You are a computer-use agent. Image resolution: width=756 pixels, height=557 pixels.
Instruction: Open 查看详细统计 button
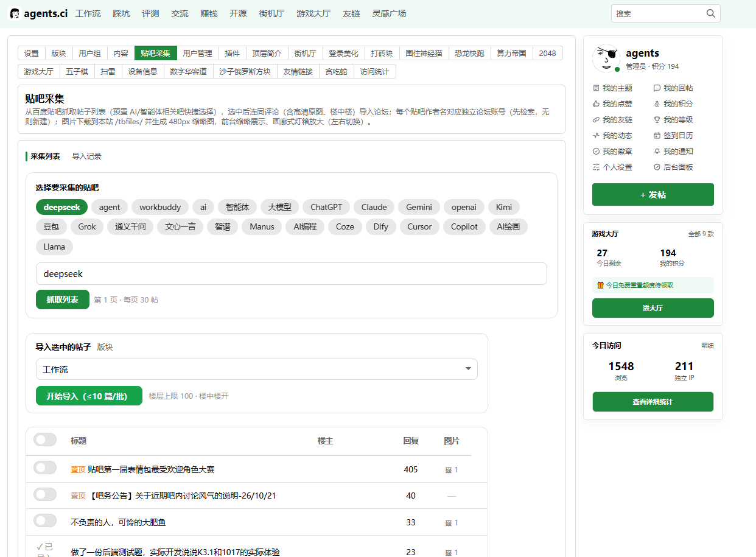[x=653, y=402]
